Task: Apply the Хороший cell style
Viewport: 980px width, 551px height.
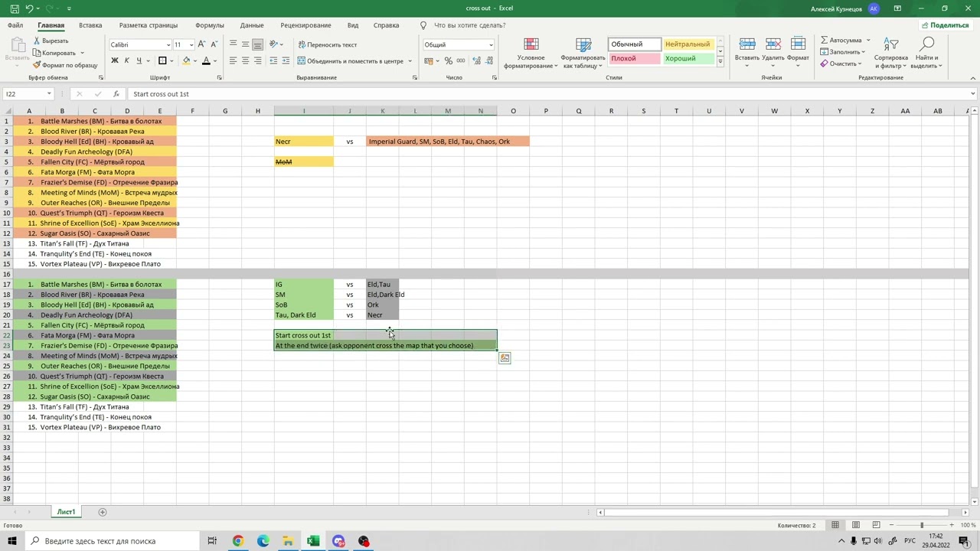Action: click(688, 58)
